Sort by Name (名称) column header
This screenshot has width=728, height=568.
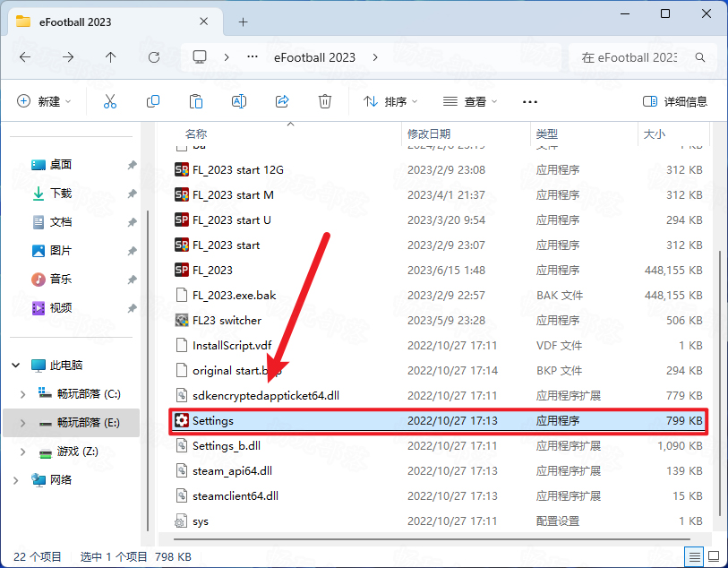196,134
